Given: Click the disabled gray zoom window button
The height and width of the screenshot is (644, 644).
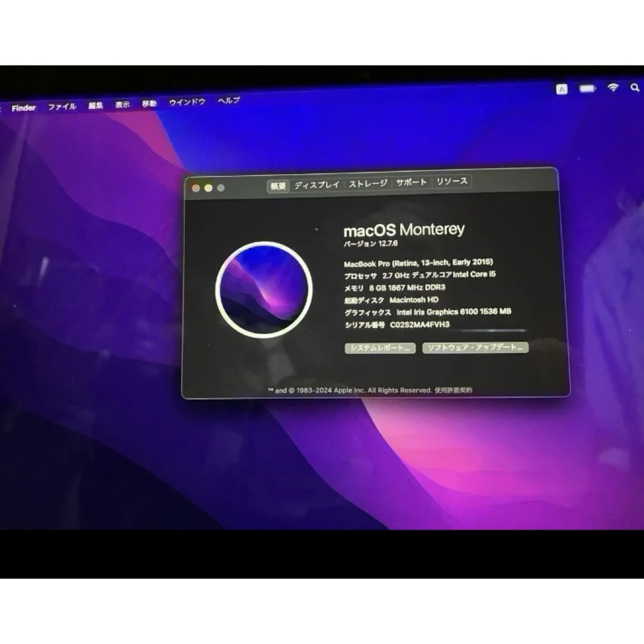Looking at the screenshot, I should click(x=221, y=188).
